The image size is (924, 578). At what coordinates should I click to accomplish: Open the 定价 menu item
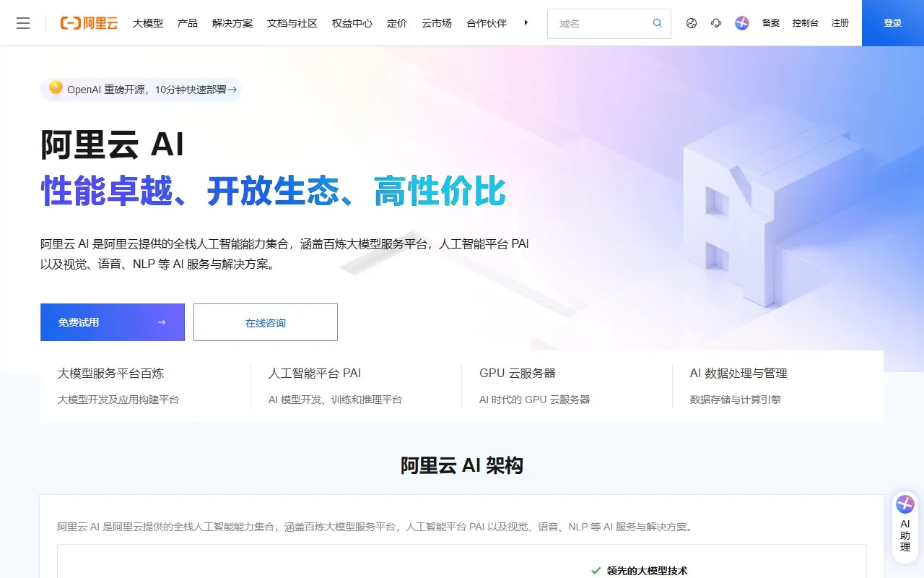tap(397, 22)
